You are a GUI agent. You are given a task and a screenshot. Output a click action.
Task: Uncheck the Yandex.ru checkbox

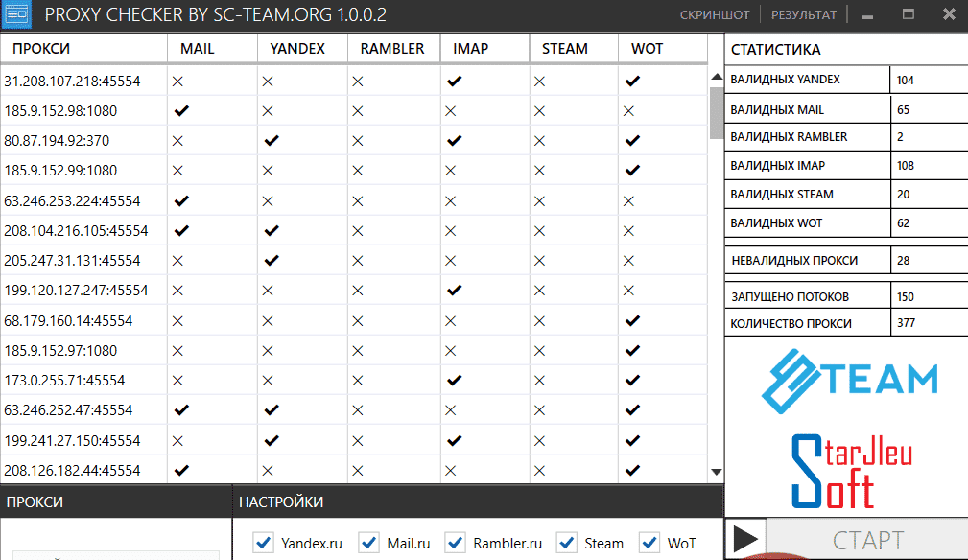click(x=264, y=543)
